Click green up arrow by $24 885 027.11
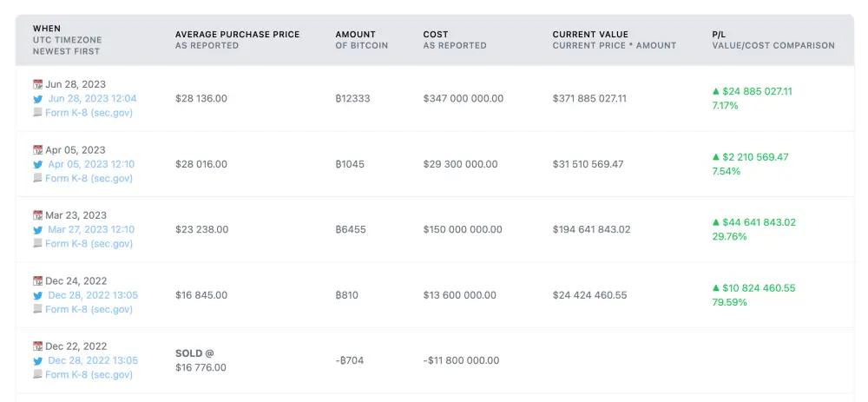 tap(716, 91)
